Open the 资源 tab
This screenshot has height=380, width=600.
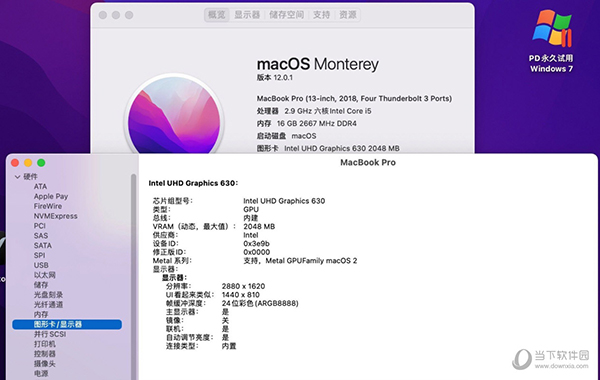(348, 15)
